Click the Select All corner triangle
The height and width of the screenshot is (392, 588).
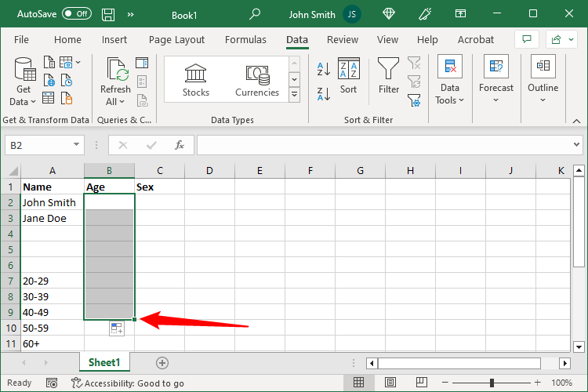tap(13, 171)
